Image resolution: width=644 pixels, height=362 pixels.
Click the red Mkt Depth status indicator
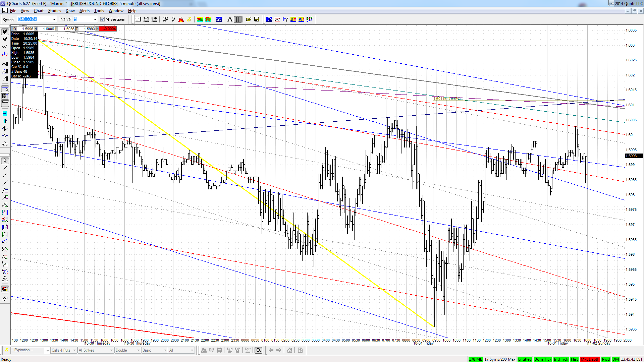point(590,359)
